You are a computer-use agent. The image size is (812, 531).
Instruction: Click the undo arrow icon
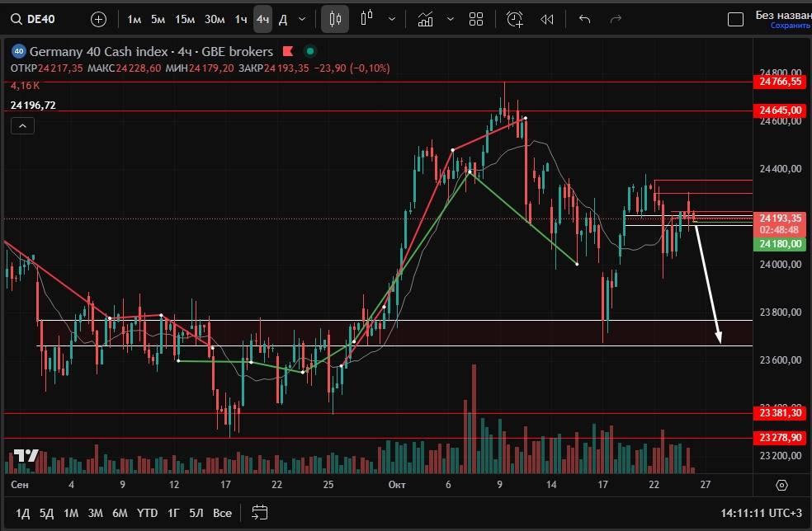click(585, 19)
